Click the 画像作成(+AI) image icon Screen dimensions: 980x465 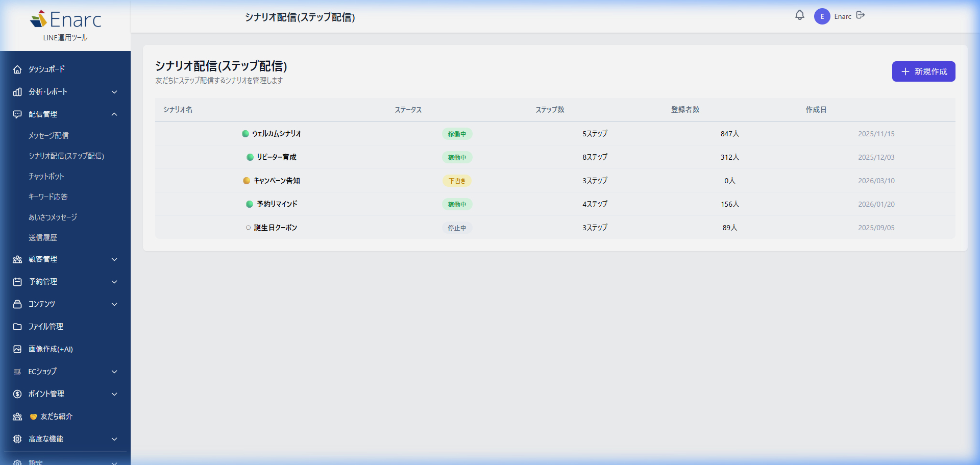pos(17,349)
